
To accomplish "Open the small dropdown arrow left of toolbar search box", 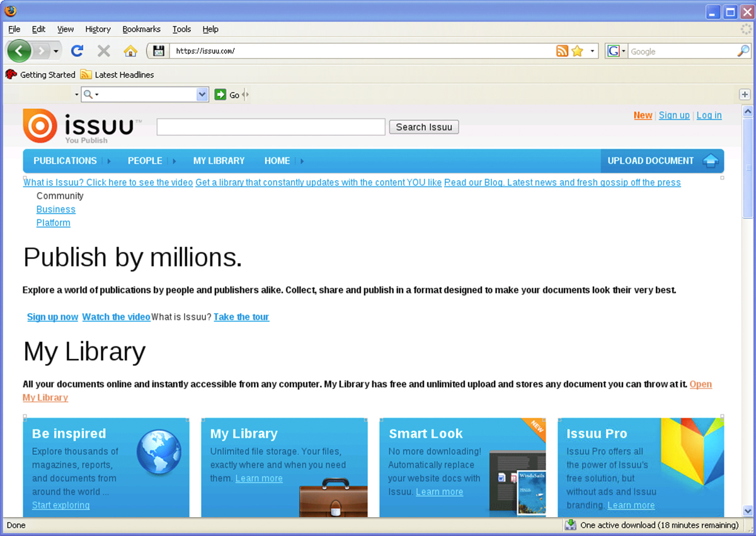I will tap(77, 94).
